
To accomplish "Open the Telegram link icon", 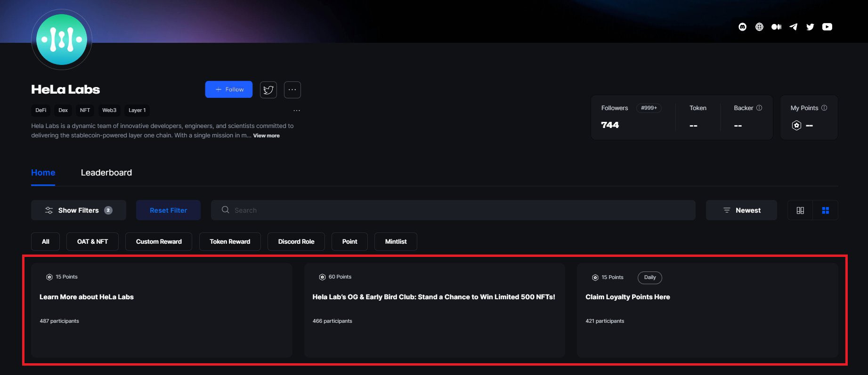I will pos(794,27).
